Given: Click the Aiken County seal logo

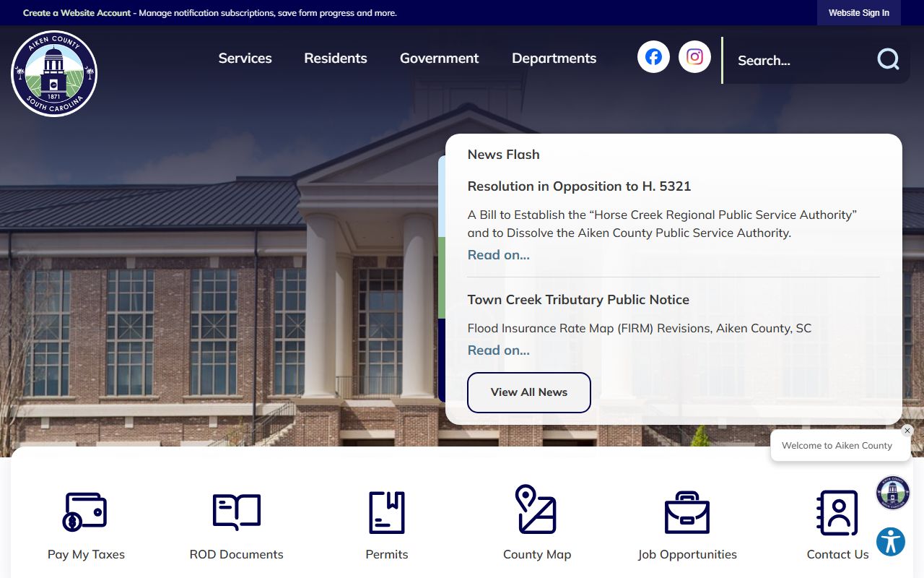Looking at the screenshot, I should pos(54,74).
